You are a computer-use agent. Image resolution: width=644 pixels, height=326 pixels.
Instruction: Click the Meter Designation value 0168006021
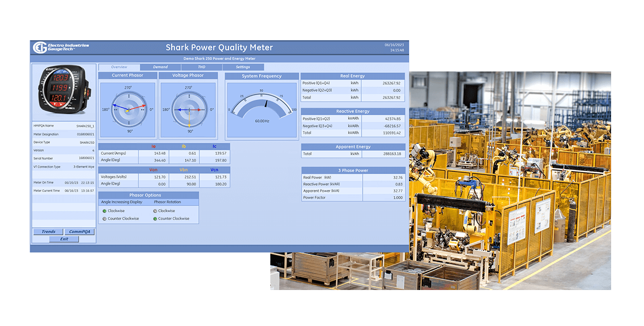(86, 134)
